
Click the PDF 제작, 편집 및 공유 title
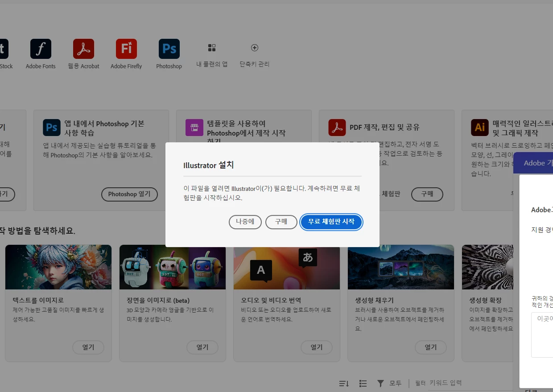click(384, 127)
